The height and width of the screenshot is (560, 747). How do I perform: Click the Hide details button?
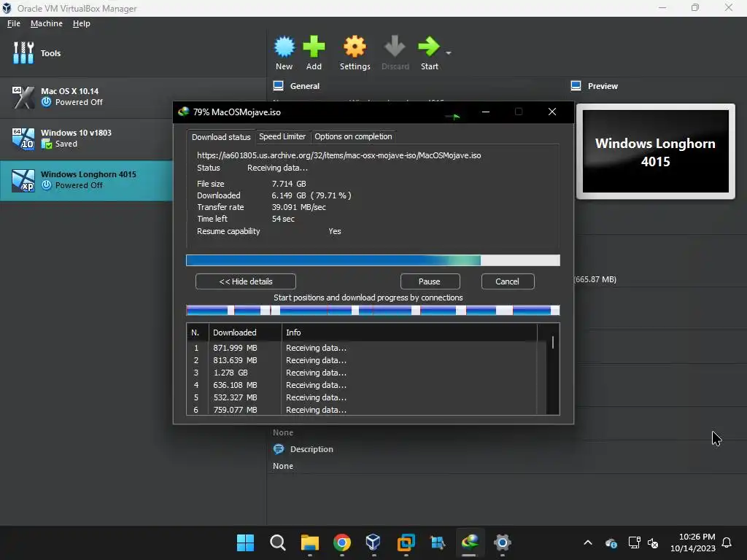[x=246, y=281]
